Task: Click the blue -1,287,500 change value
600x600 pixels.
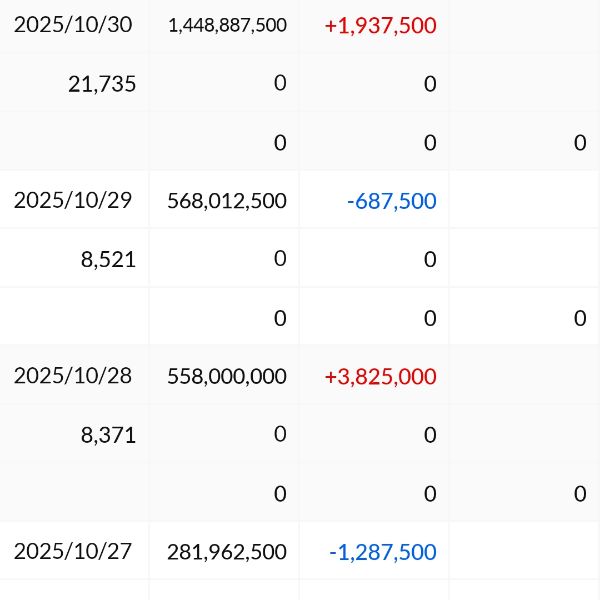Action: point(382,552)
